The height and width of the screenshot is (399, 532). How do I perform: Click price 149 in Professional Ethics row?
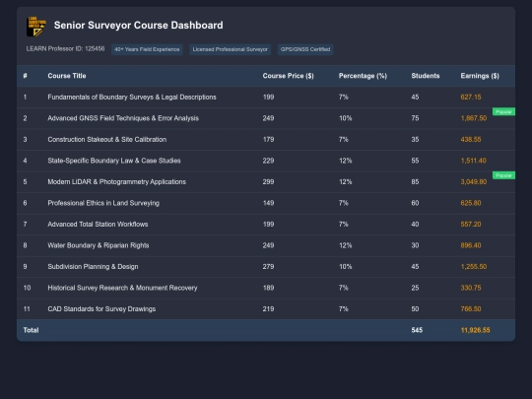pyautogui.click(x=268, y=203)
